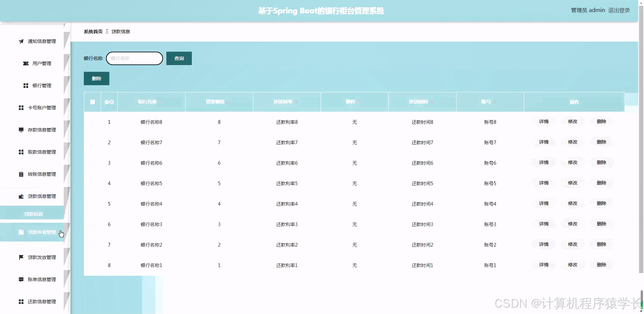Click 管理员 admin in the top bar
The height and width of the screenshot is (314, 644).
588,10
